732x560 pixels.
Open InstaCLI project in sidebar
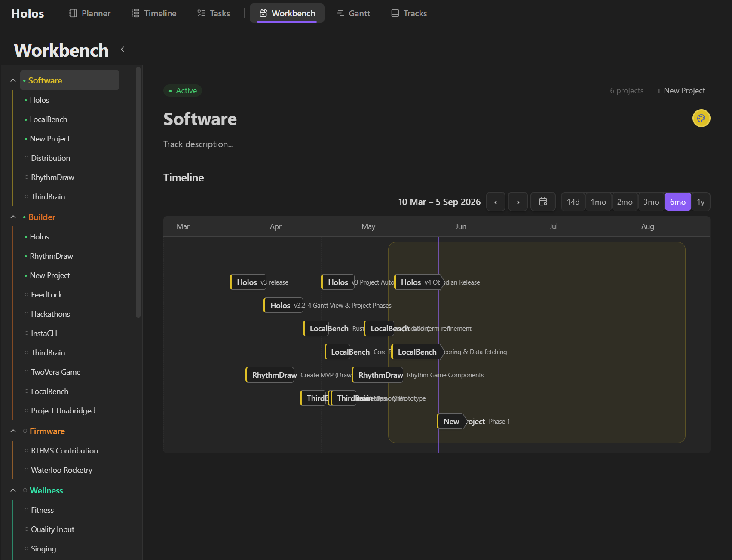[x=44, y=334]
